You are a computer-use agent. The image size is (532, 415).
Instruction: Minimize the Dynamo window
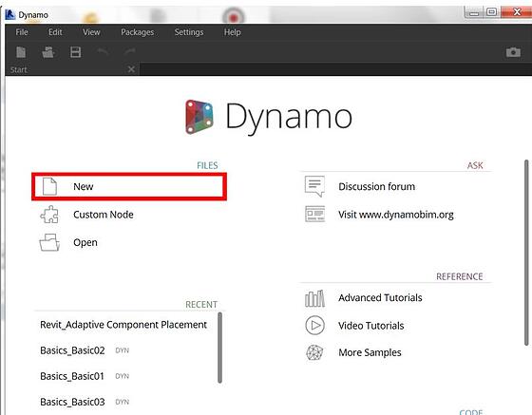click(474, 12)
